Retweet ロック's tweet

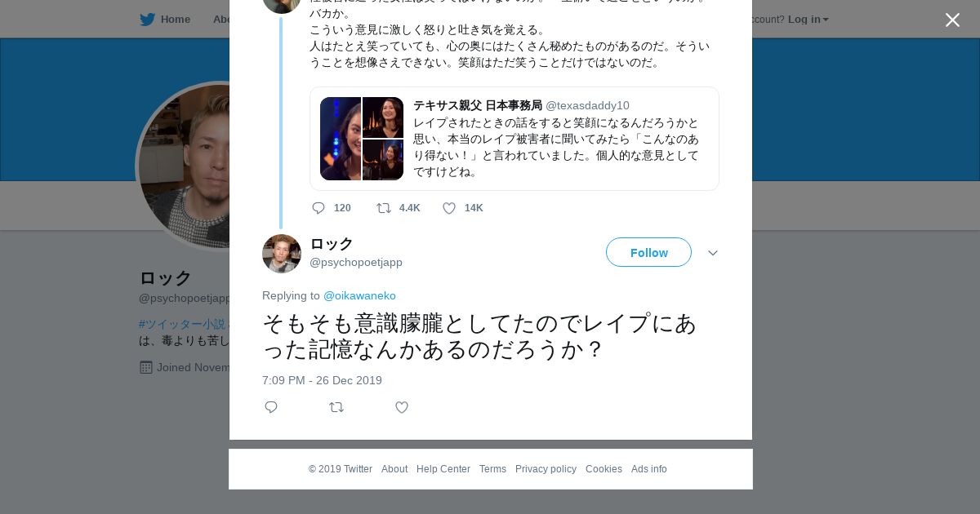pyautogui.click(x=336, y=407)
